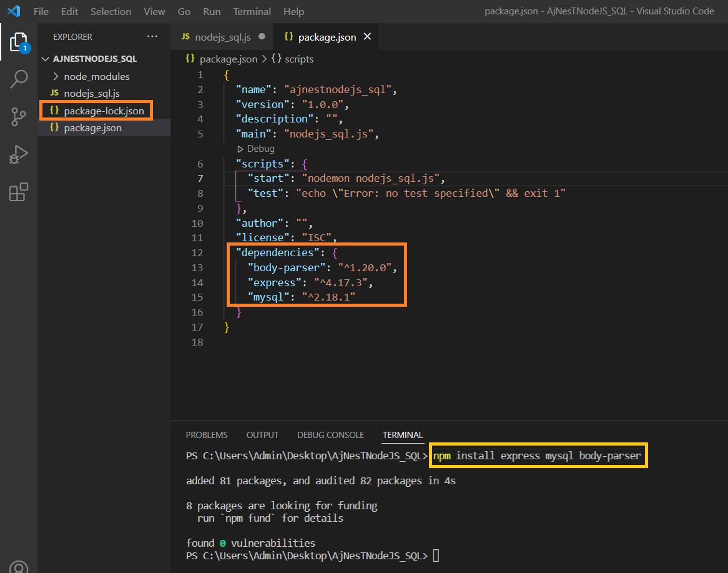Open the Search view icon
The height and width of the screenshot is (573, 728).
[19, 79]
